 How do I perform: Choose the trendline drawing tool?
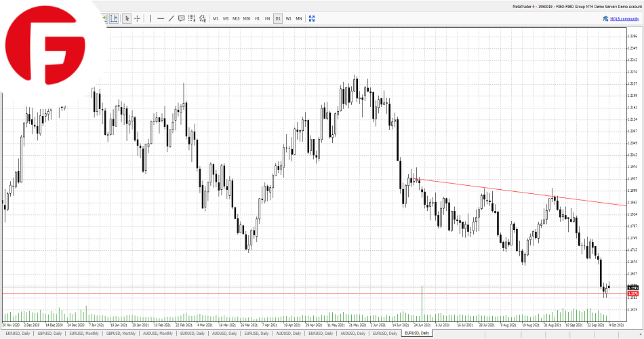(x=171, y=18)
